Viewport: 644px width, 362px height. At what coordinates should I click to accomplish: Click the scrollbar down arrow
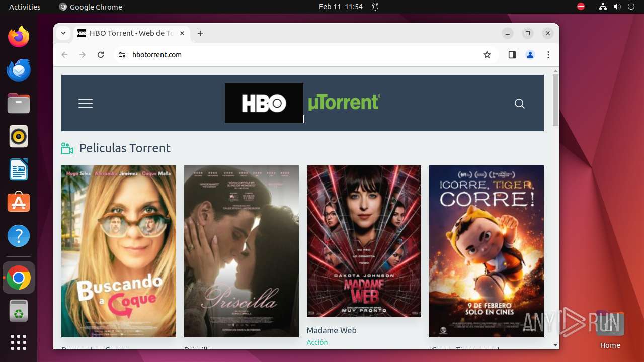point(555,345)
